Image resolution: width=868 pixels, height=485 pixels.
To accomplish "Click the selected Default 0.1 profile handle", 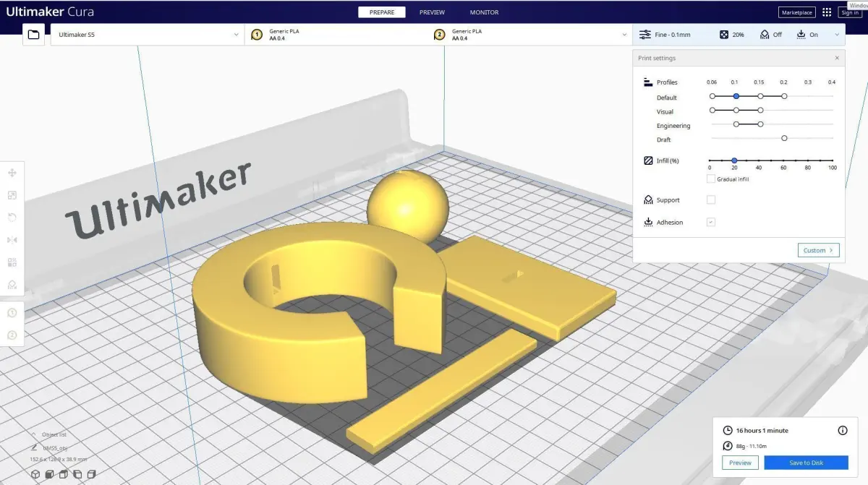I will tap(736, 96).
